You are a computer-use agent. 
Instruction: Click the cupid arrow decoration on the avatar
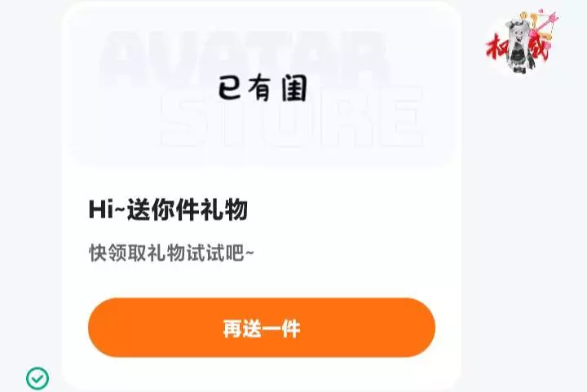[543, 23]
